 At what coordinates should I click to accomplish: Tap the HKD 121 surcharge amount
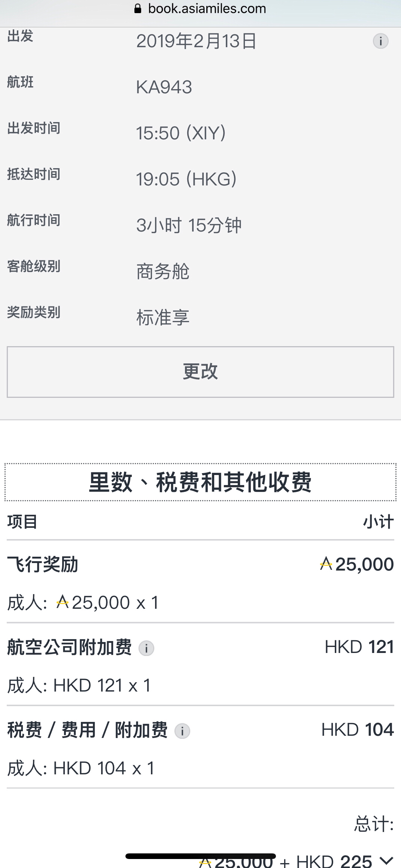pyautogui.click(x=359, y=647)
